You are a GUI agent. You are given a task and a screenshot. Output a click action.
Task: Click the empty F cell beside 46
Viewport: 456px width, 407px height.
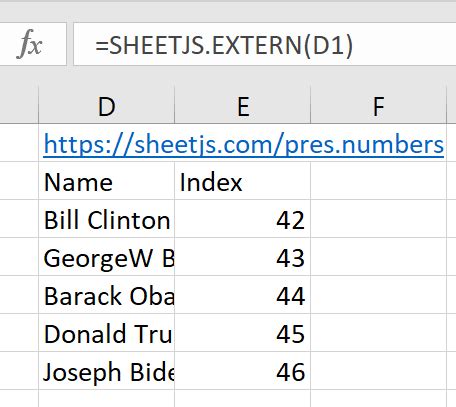(x=378, y=371)
